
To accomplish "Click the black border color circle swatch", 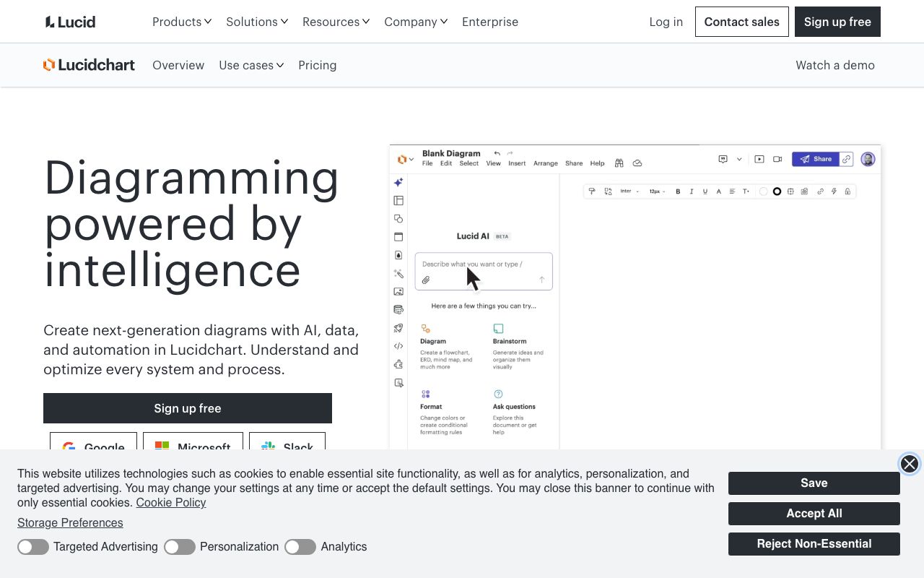I will tap(777, 191).
